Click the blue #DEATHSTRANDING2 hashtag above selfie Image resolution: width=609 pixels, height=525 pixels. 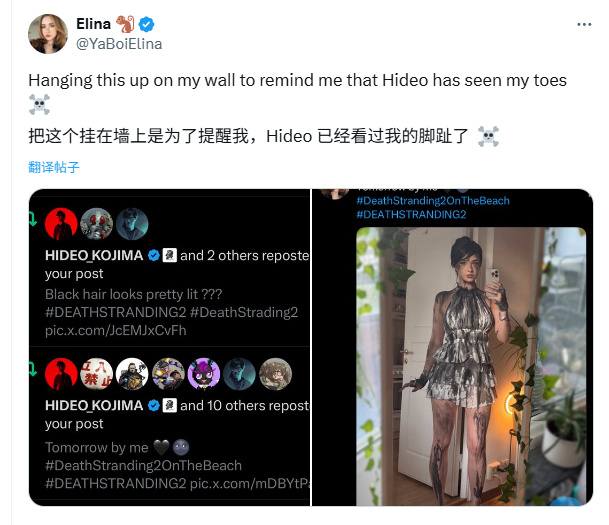(411, 214)
